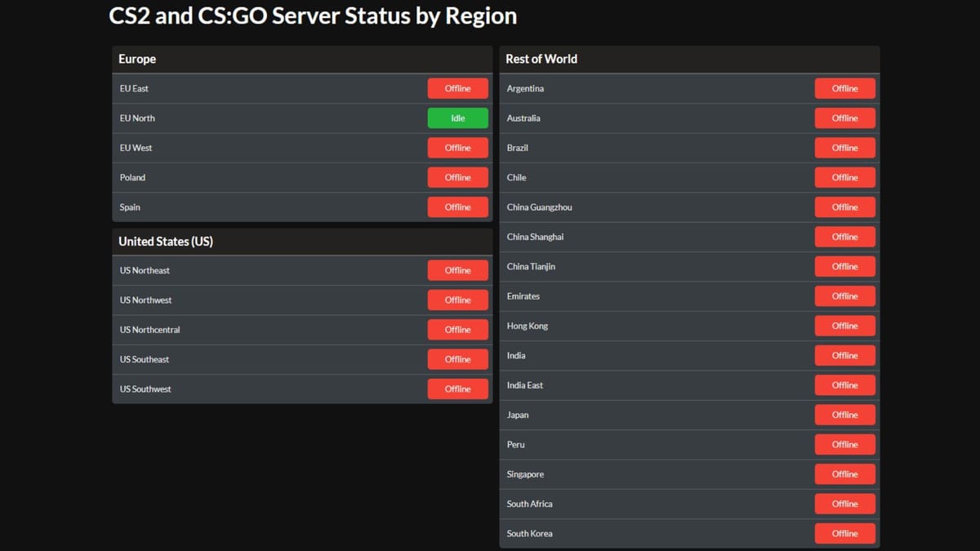Click the green Idle badge for EU North
980x551 pixels.
[458, 118]
